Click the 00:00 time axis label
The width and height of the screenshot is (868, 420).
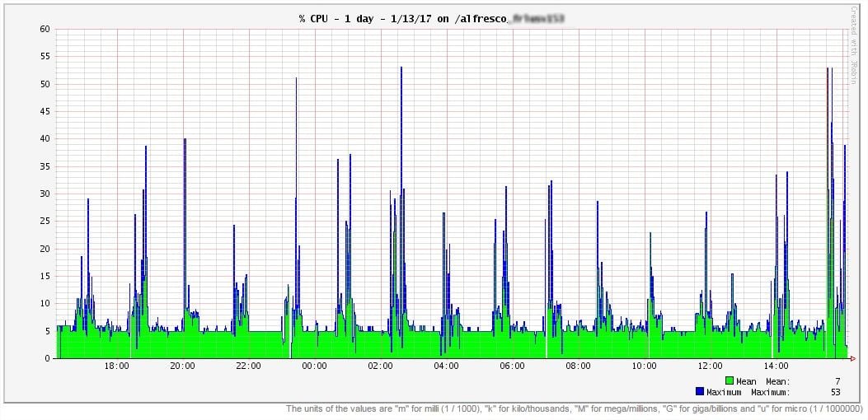pos(314,366)
